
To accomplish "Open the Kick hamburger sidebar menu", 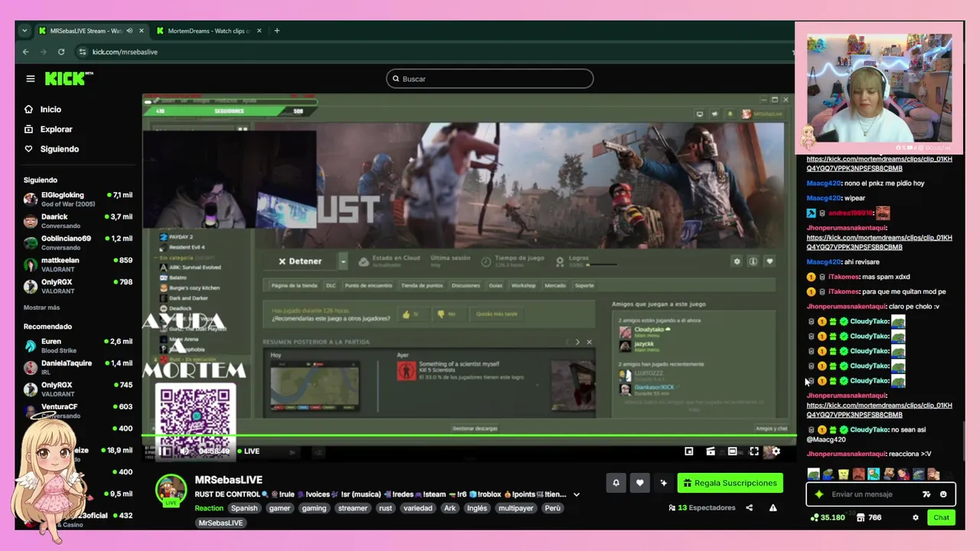I will [31, 79].
